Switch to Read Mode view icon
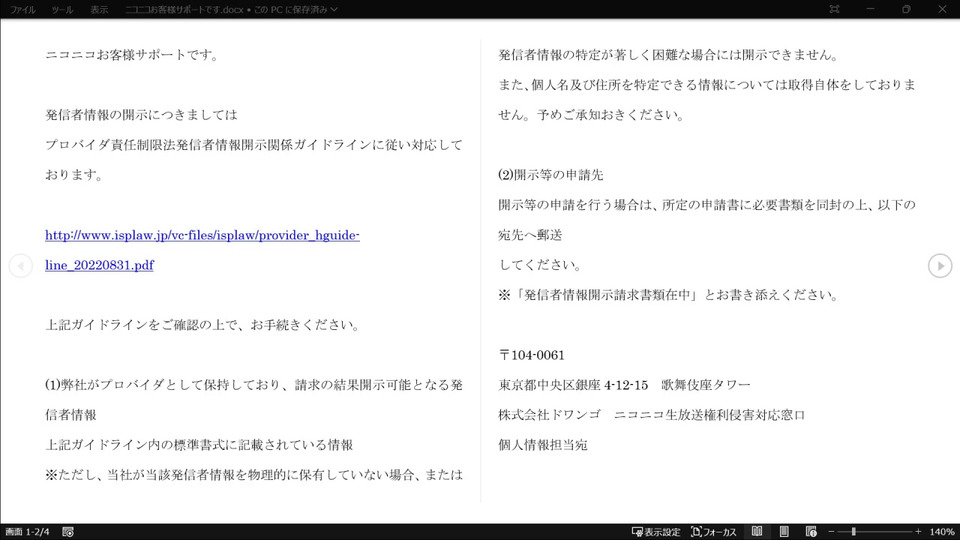The image size is (960, 540). point(757,531)
